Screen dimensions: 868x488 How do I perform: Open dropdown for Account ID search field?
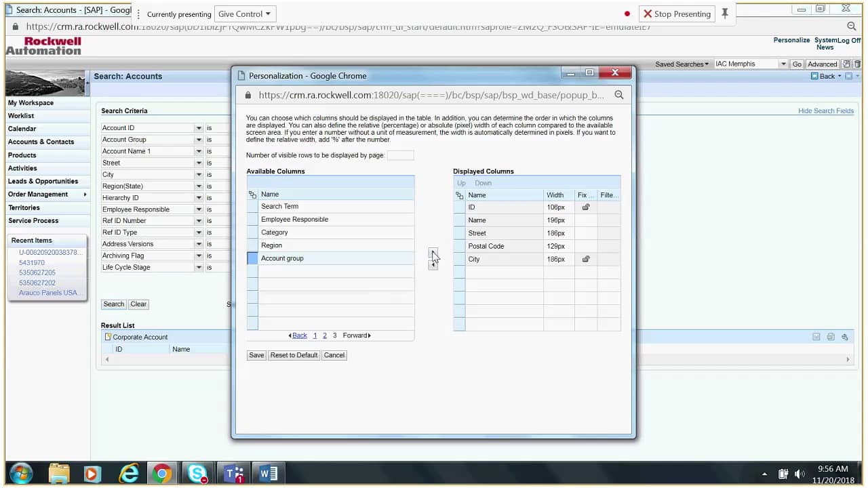(x=199, y=128)
